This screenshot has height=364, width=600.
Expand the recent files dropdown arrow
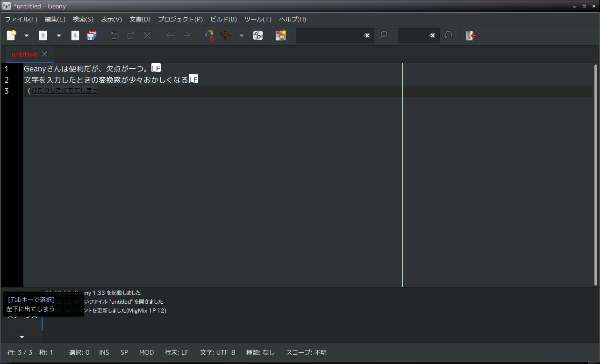59,36
